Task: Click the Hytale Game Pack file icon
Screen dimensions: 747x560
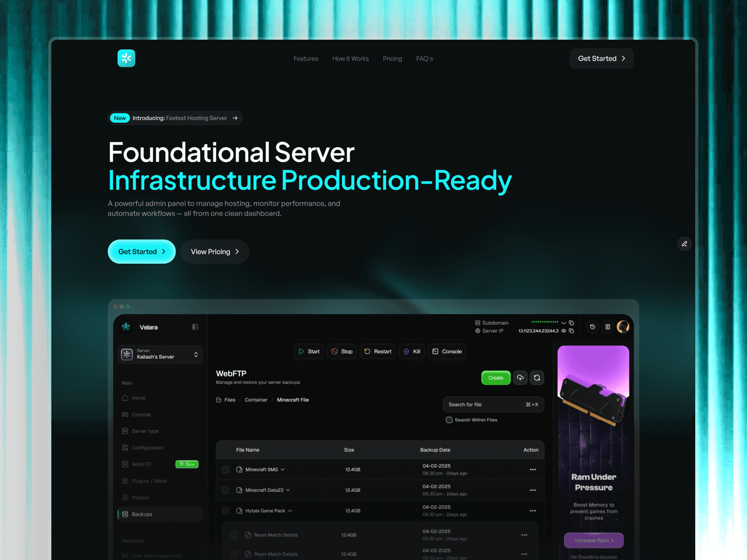Action: click(x=240, y=511)
